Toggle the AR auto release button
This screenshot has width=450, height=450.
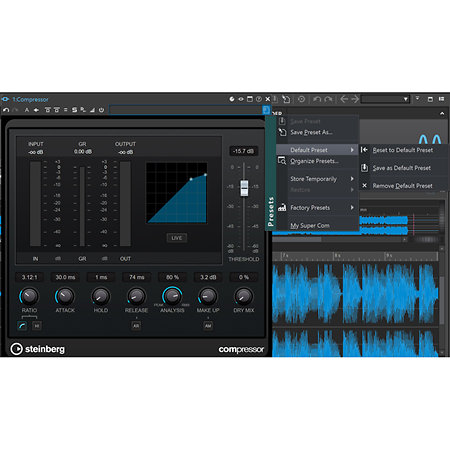point(136,326)
